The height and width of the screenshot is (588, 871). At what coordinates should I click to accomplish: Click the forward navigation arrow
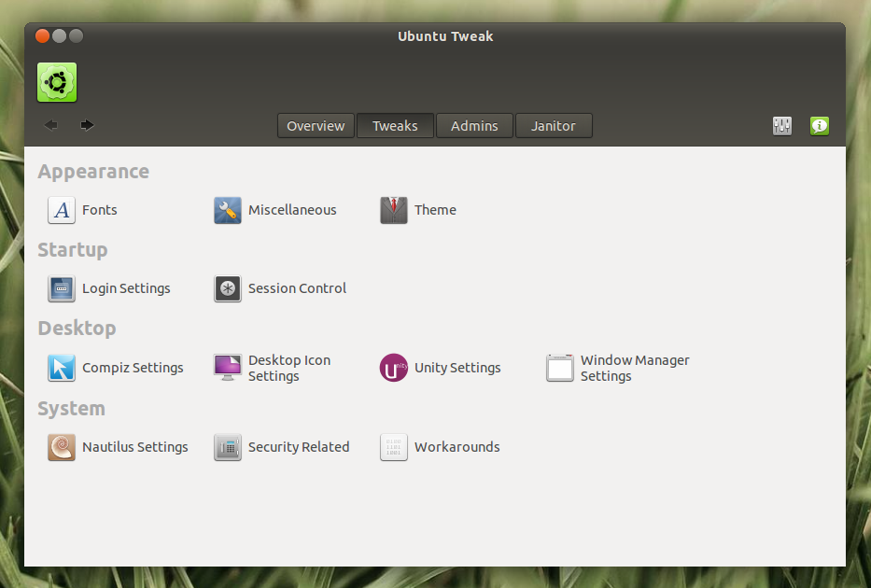(x=87, y=124)
